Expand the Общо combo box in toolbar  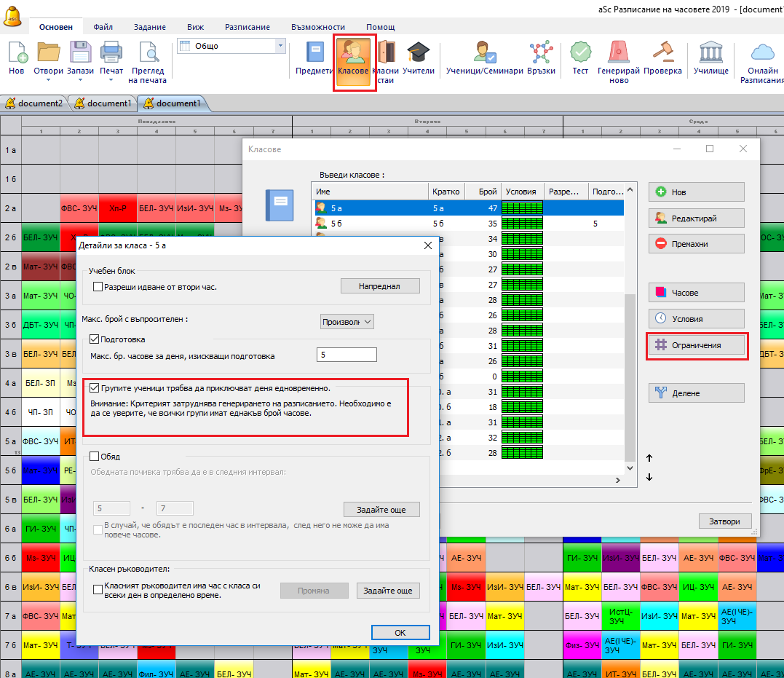point(280,46)
